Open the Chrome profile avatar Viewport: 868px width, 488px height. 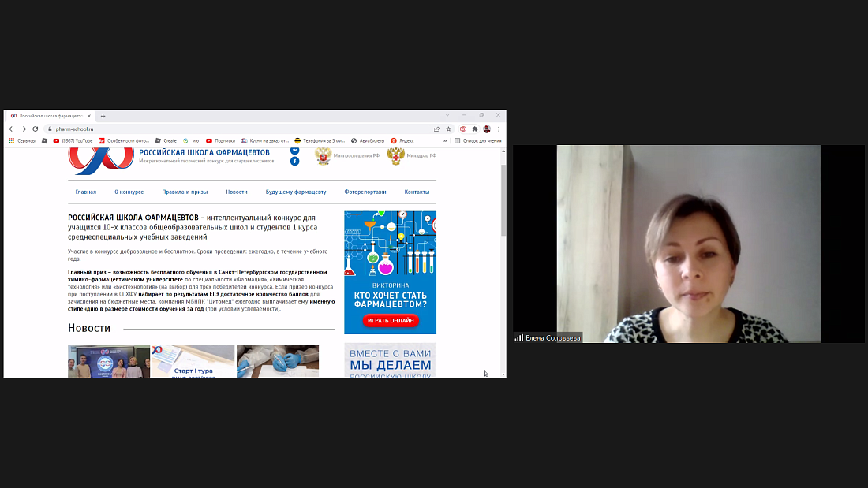pos(487,129)
